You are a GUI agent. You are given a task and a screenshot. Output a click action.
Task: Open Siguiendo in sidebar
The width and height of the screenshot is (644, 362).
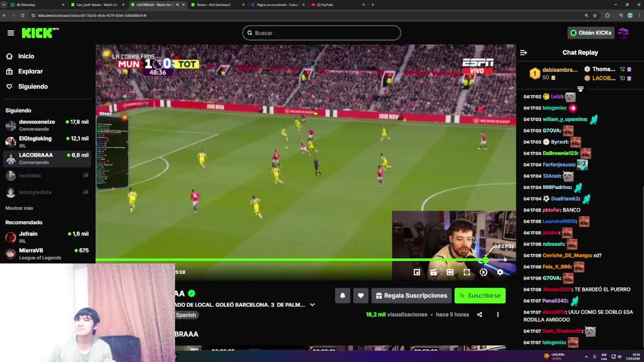pyautogui.click(x=33, y=86)
